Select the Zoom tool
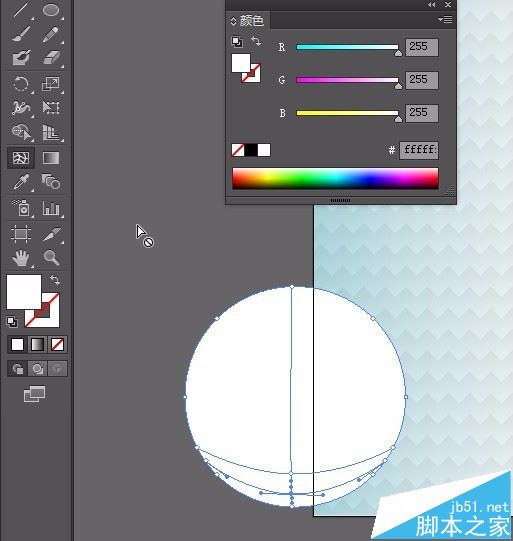 [51, 257]
